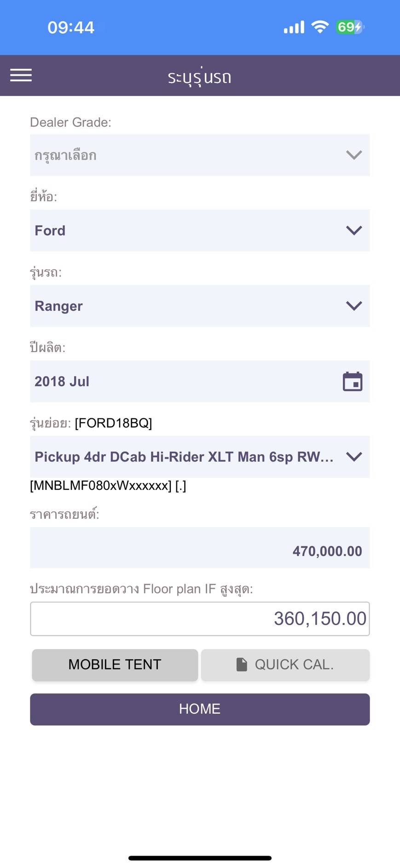Expand the Dealer Grade dropdown chevron

click(x=354, y=155)
